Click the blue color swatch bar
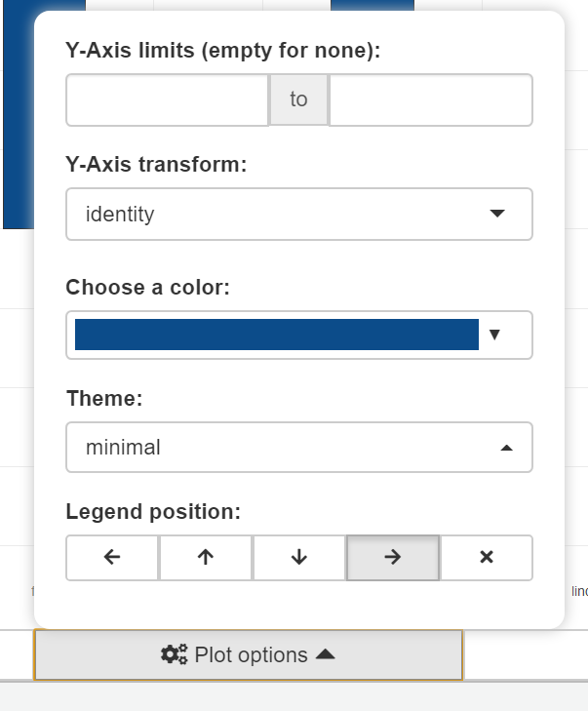This screenshot has width=588, height=711. [277, 335]
